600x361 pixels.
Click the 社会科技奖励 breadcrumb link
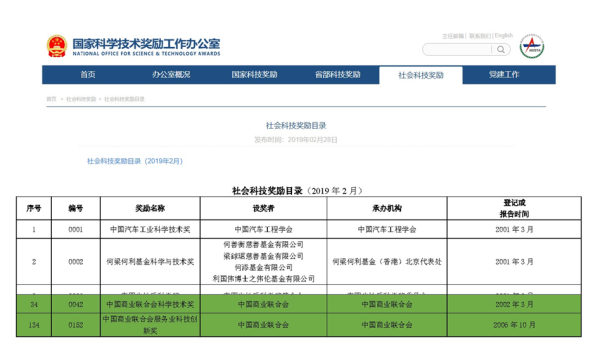(81, 99)
